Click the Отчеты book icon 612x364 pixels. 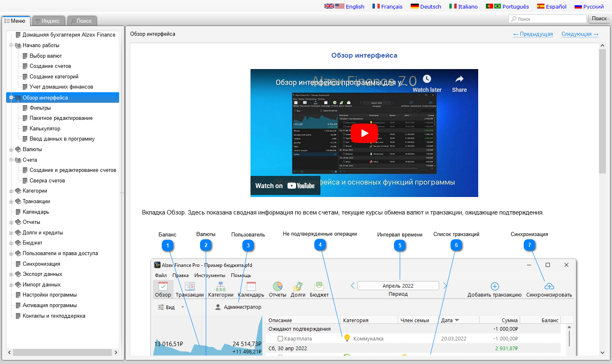(18, 222)
